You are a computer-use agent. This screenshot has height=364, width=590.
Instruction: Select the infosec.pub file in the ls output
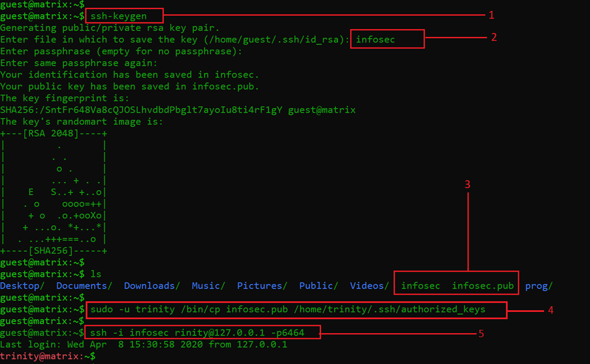pos(482,286)
